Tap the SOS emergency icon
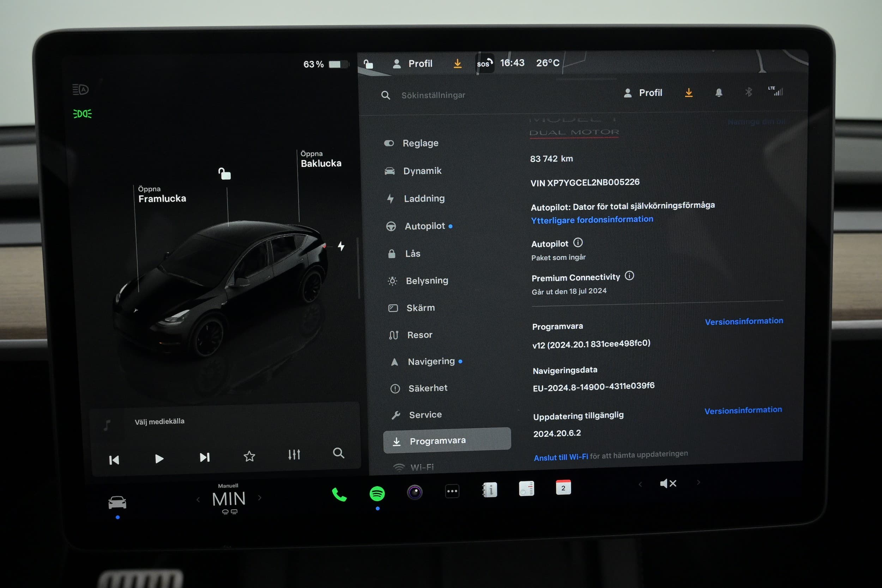The height and width of the screenshot is (588, 882). [x=484, y=63]
